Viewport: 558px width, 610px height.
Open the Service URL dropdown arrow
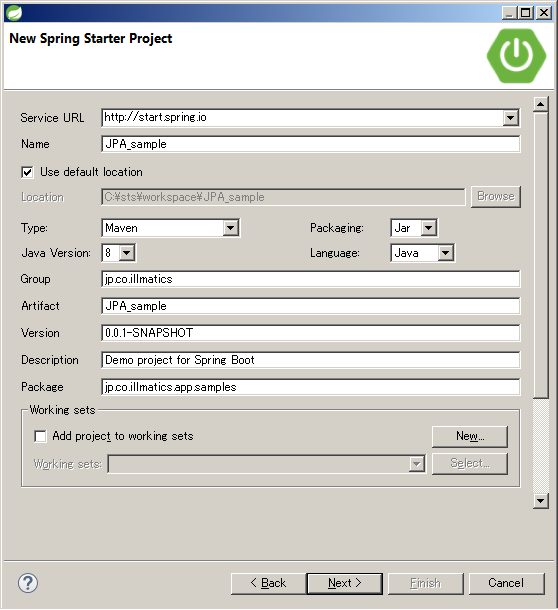[510, 117]
